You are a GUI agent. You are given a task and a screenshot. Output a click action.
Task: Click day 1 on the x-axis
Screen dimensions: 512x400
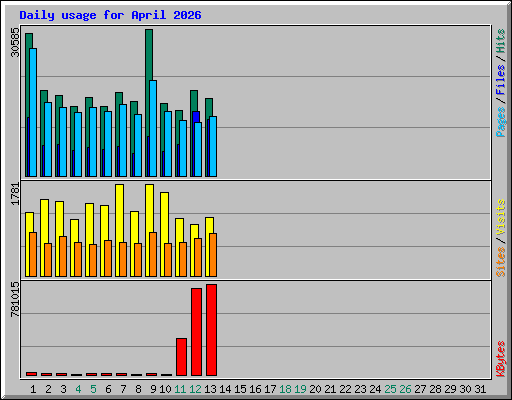pos(33,389)
